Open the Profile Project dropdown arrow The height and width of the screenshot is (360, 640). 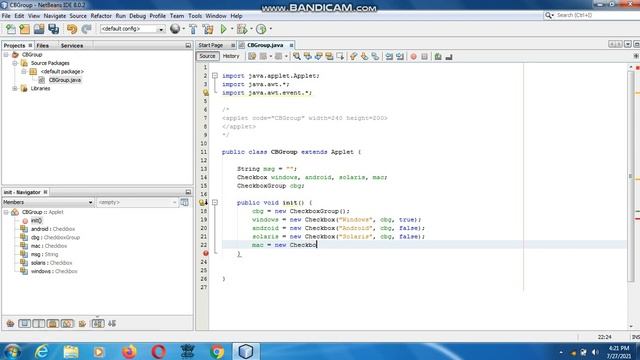270,29
